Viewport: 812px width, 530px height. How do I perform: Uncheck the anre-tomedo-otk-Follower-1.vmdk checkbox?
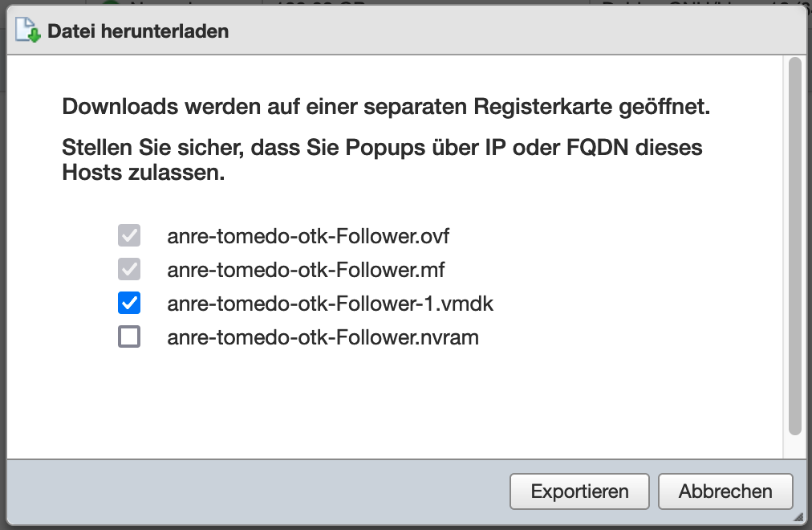(x=129, y=303)
